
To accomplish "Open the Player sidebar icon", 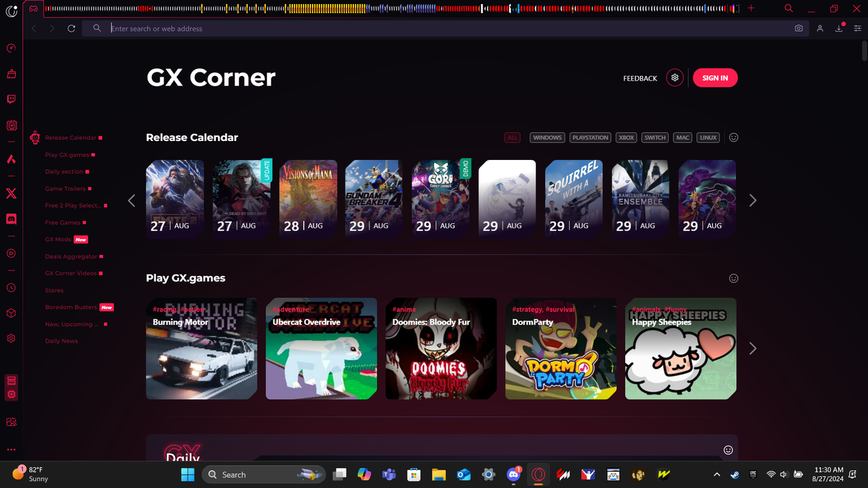I will [x=11, y=253].
